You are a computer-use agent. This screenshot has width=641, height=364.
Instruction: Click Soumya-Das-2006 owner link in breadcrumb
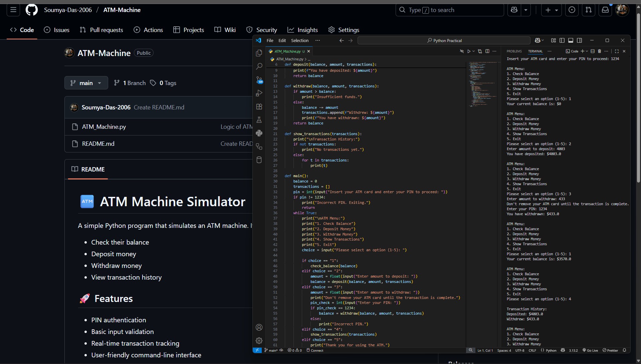pos(68,10)
